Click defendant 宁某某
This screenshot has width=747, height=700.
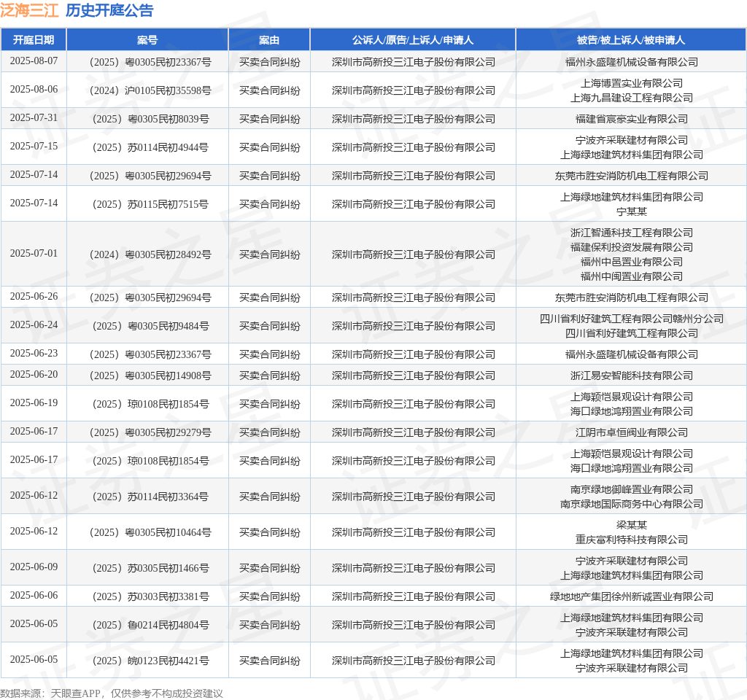tap(632, 212)
